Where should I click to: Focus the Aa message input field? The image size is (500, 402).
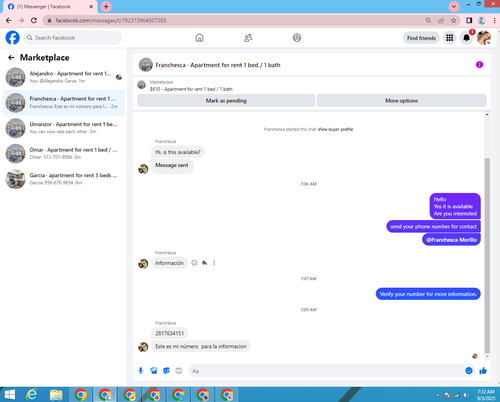pos(327,371)
